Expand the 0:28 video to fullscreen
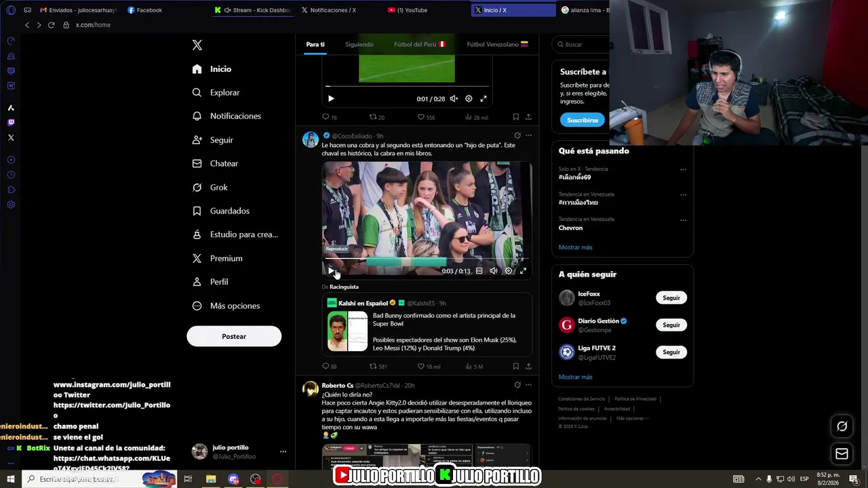This screenshot has height=488, width=868. point(484,99)
